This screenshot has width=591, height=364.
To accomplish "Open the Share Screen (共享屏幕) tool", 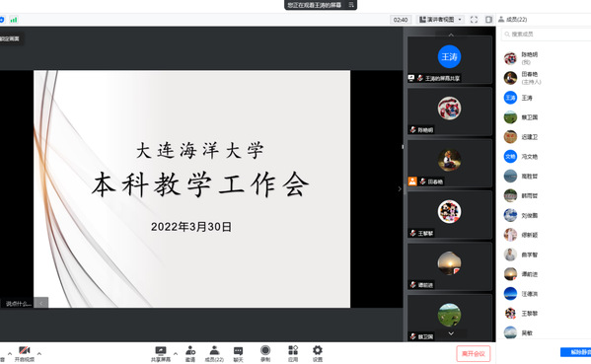I will (161, 354).
